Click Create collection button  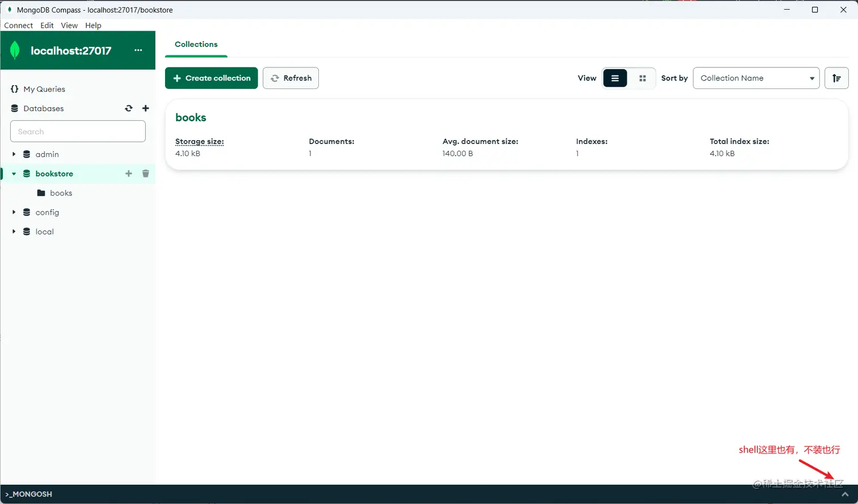pyautogui.click(x=212, y=78)
